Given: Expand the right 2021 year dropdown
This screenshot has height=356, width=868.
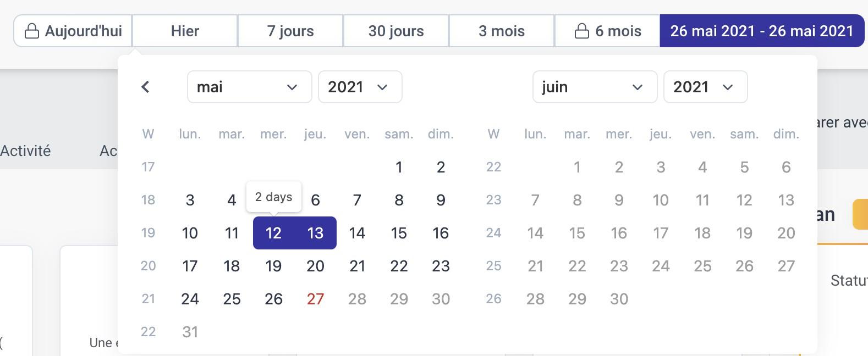Looking at the screenshot, I should (x=706, y=87).
